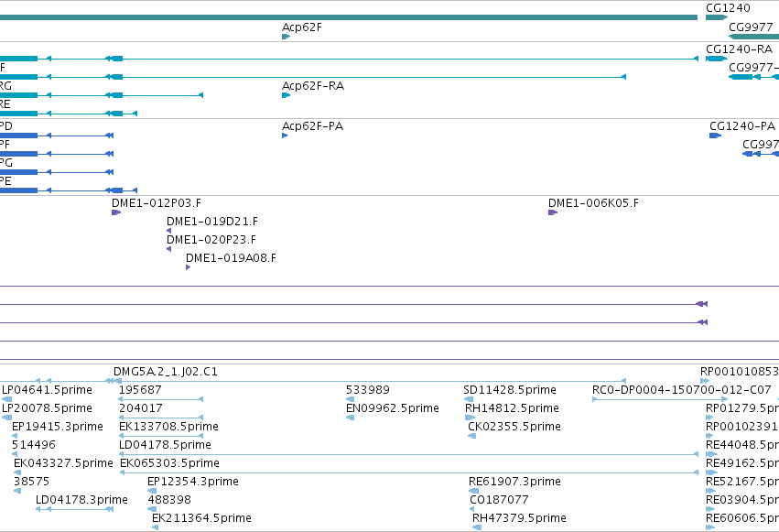
Task: Select the CG1240-PA protein label
Action: coord(742,126)
